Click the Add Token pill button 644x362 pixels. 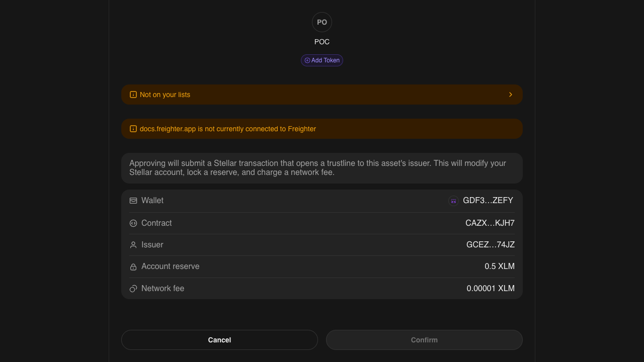[x=322, y=60]
